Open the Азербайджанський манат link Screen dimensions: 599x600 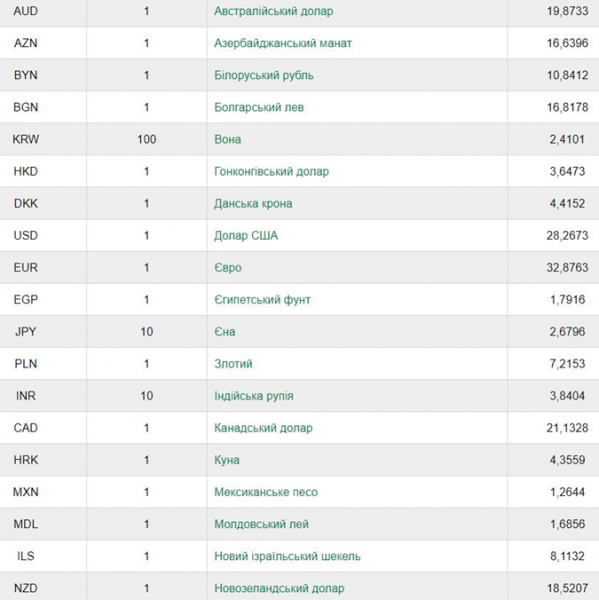tap(283, 43)
